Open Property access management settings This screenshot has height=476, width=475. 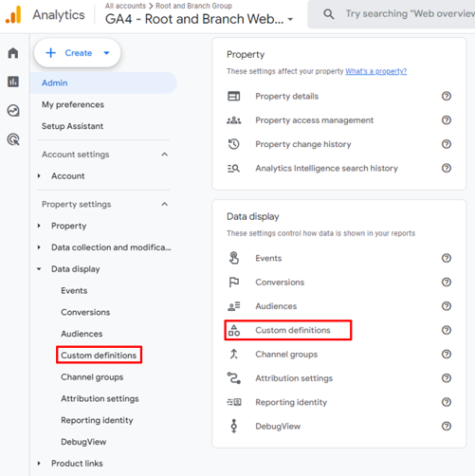coord(314,120)
